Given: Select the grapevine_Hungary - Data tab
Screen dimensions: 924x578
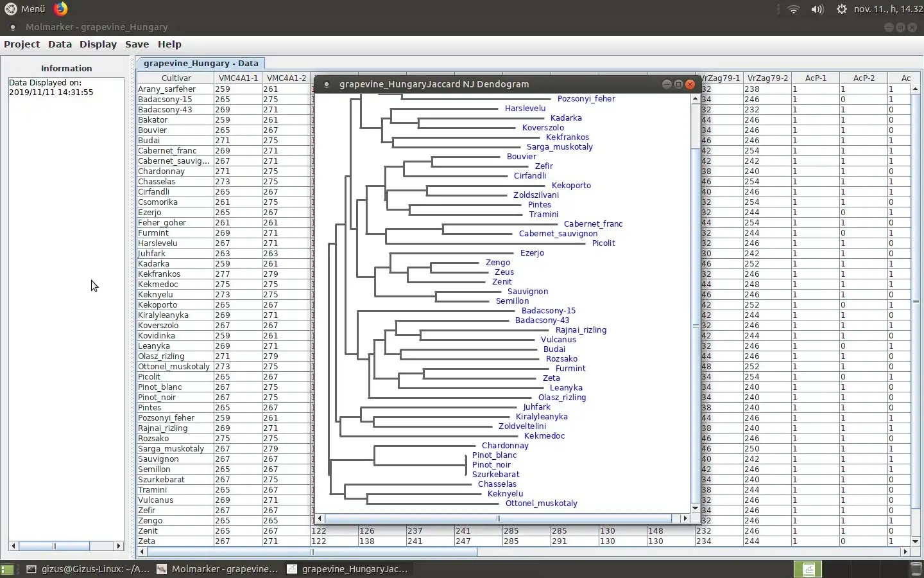Looking at the screenshot, I should click(x=200, y=64).
